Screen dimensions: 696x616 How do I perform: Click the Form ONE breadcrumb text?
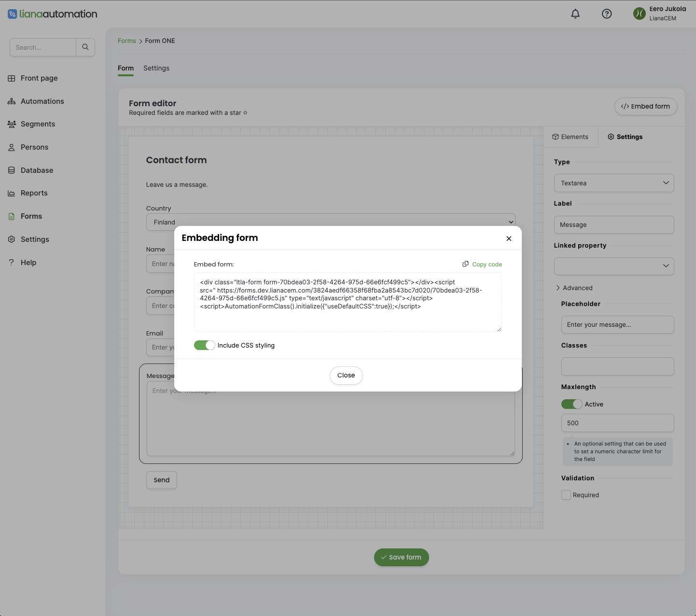pyautogui.click(x=160, y=41)
